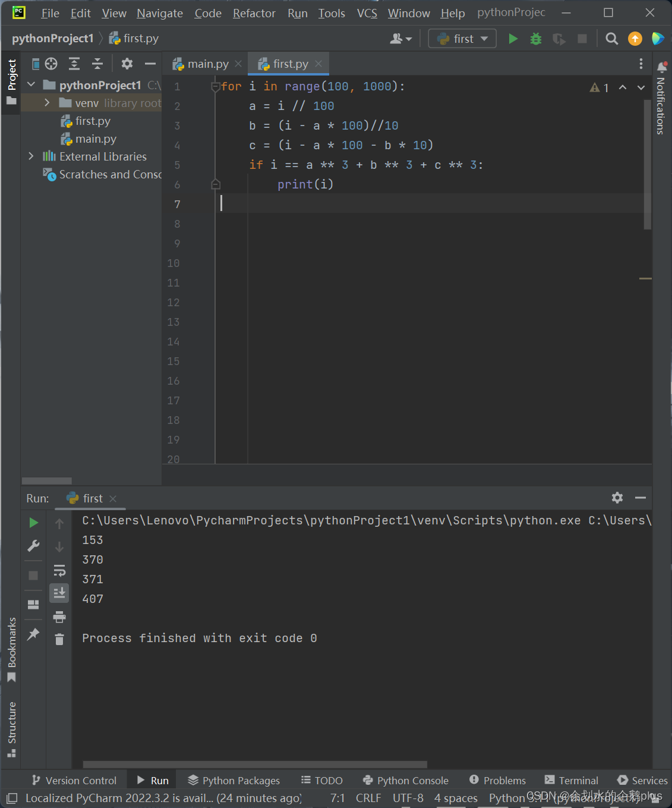Select first.py in the project tree

click(93, 121)
